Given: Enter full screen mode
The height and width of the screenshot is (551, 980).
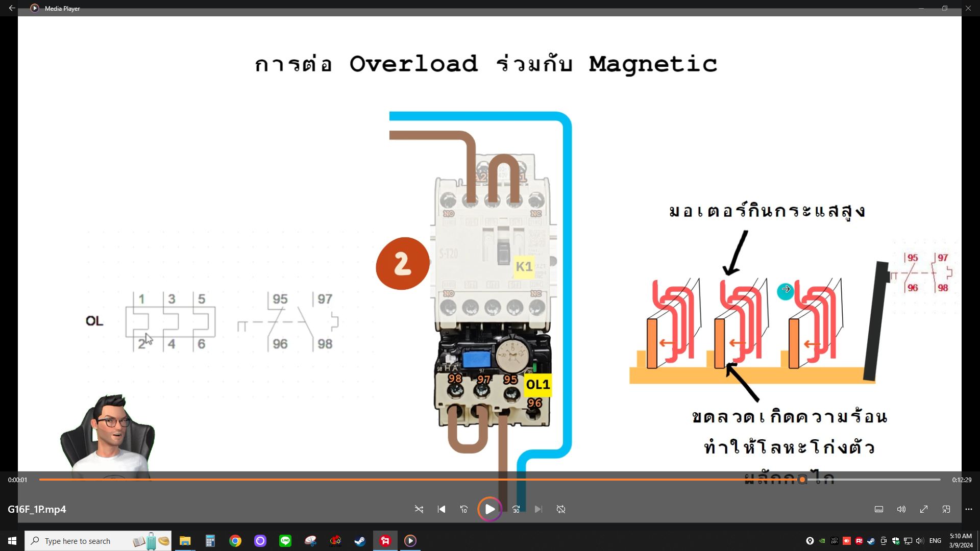Looking at the screenshot, I should [924, 509].
